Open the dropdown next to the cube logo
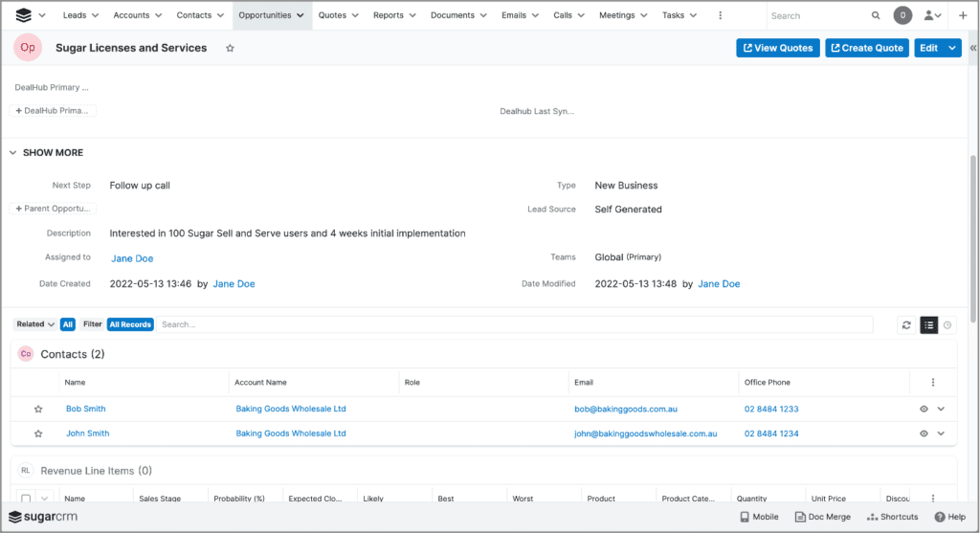 pos(42,15)
